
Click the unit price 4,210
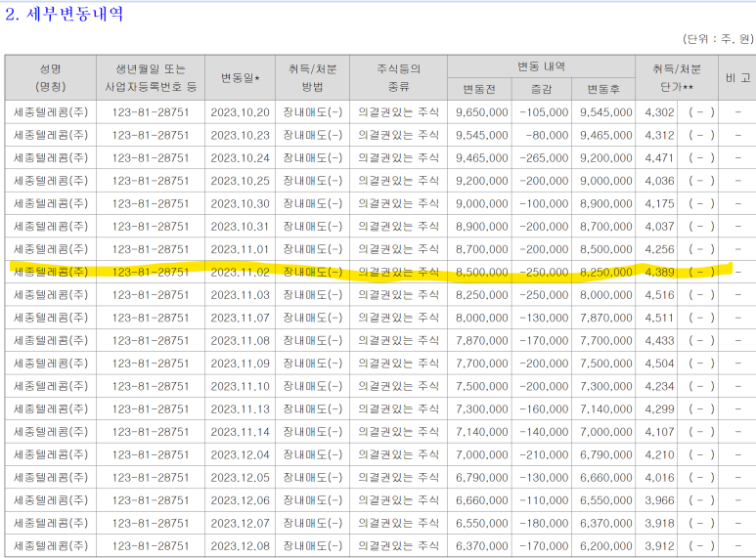[x=659, y=454]
